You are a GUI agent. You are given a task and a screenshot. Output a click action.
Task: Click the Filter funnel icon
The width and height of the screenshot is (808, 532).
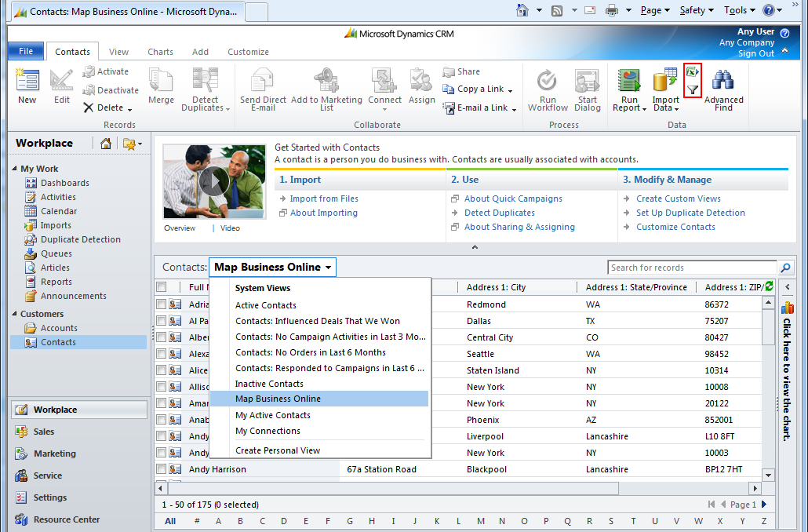click(x=693, y=90)
